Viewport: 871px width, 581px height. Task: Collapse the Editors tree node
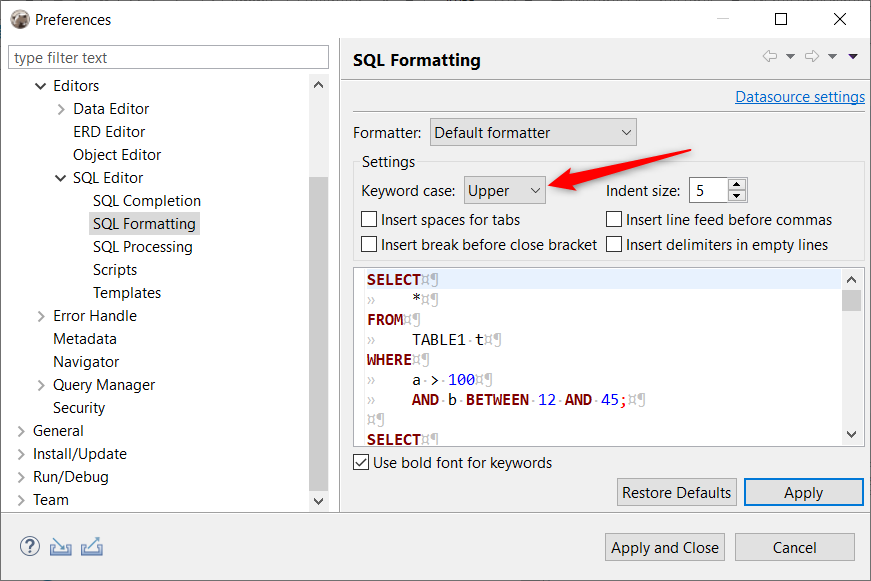coord(41,86)
